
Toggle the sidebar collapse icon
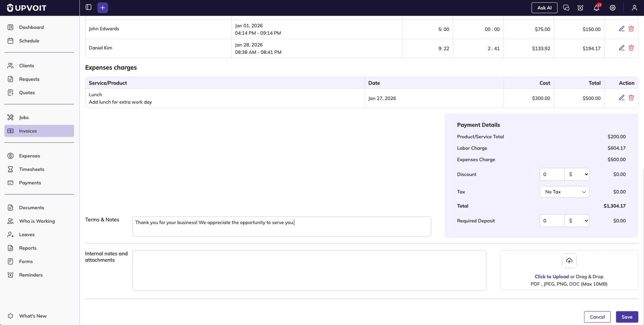pyautogui.click(x=89, y=7)
